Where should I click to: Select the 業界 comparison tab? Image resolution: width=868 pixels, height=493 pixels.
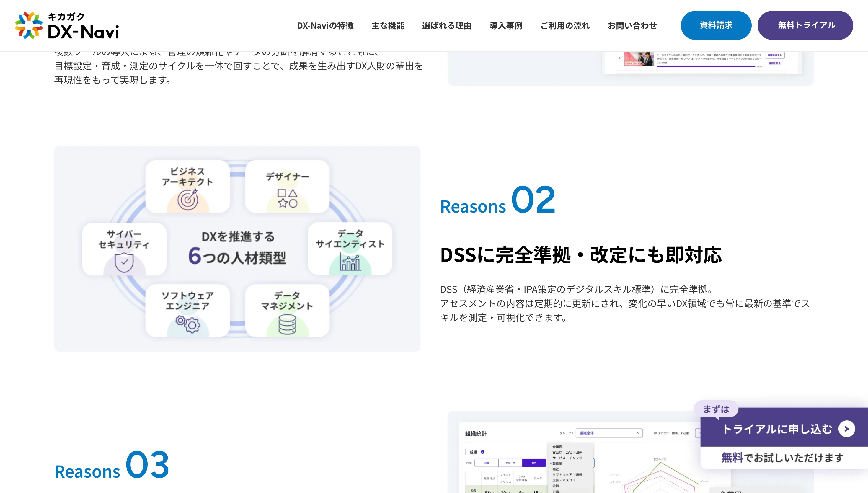click(x=534, y=463)
